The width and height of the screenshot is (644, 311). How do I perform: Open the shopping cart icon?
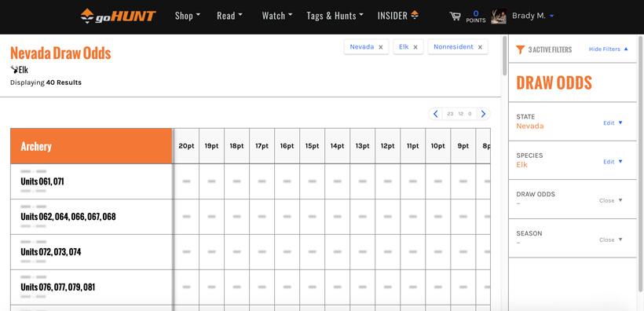click(x=455, y=16)
